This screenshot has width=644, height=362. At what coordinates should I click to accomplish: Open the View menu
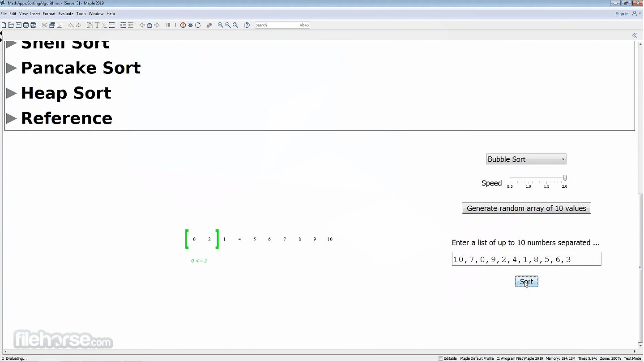[23, 14]
